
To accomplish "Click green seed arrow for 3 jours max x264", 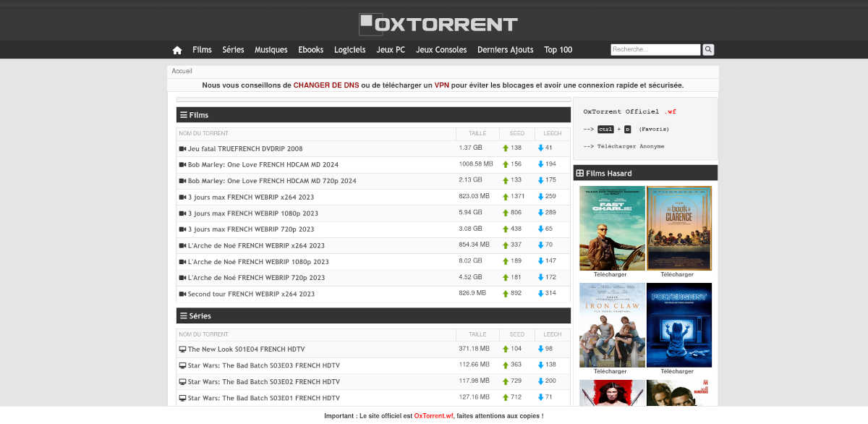I will [506, 197].
